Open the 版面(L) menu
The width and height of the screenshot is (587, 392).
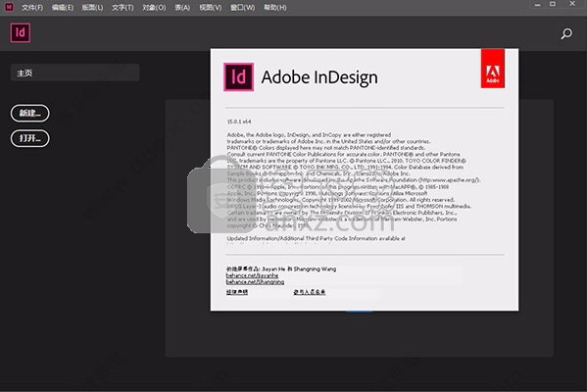point(92,8)
